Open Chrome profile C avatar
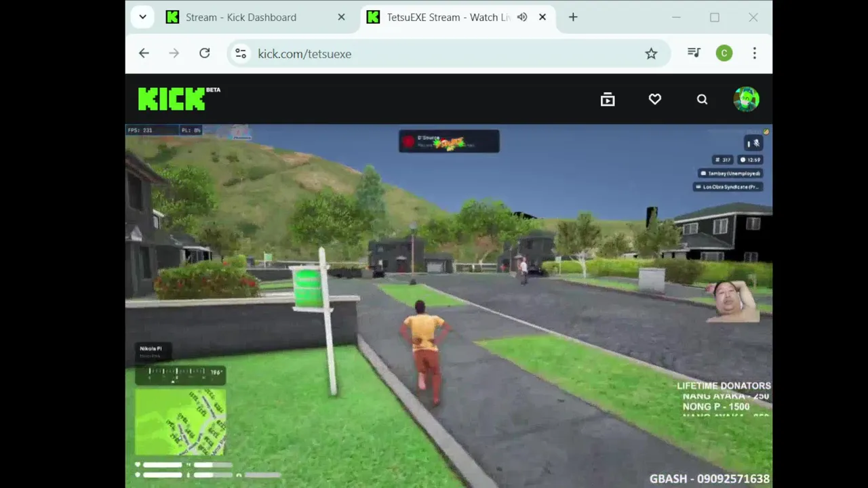 tap(724, 54)
